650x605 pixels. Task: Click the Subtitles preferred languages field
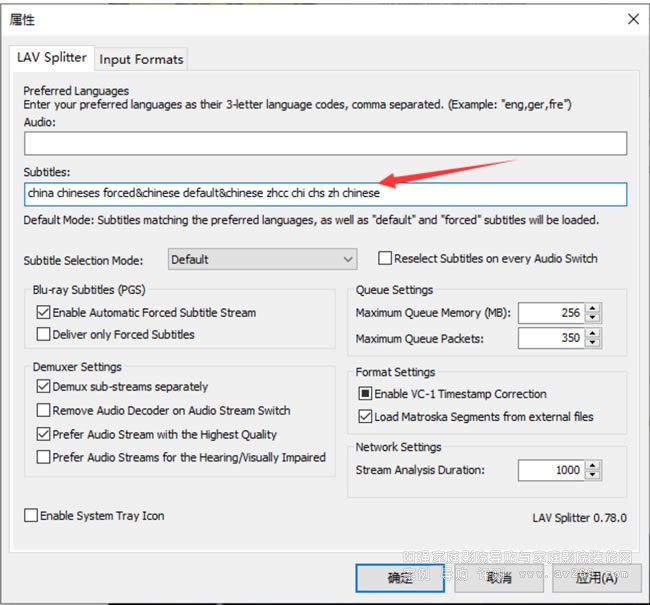tap(325, 193)
